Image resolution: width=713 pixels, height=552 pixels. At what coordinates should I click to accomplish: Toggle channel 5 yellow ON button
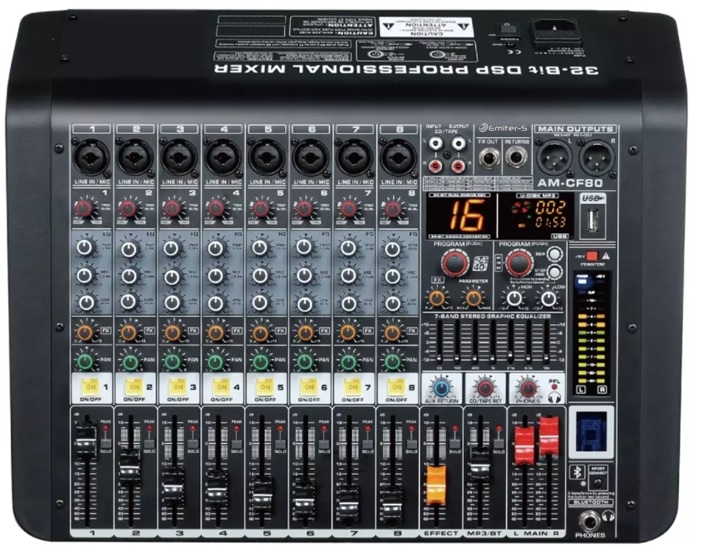point(264,386)
